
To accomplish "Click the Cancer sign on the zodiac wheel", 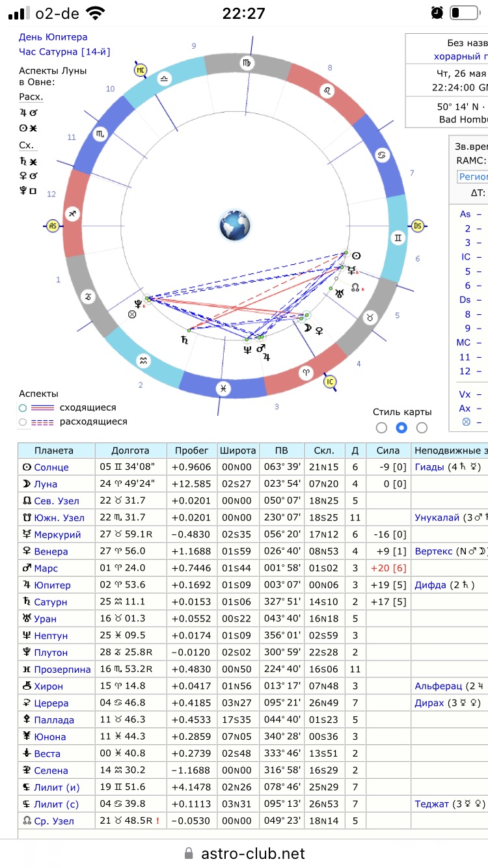I will point(381,154).
